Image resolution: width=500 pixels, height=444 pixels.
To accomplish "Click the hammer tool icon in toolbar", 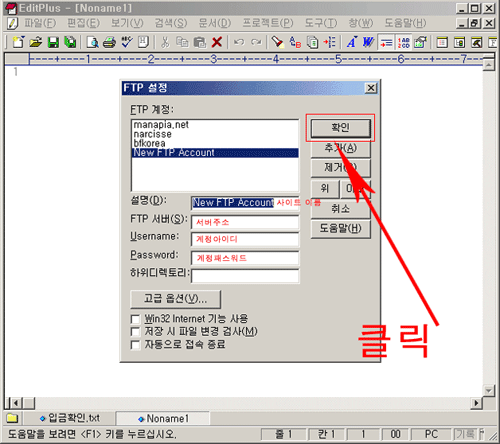I will (477, 42).
